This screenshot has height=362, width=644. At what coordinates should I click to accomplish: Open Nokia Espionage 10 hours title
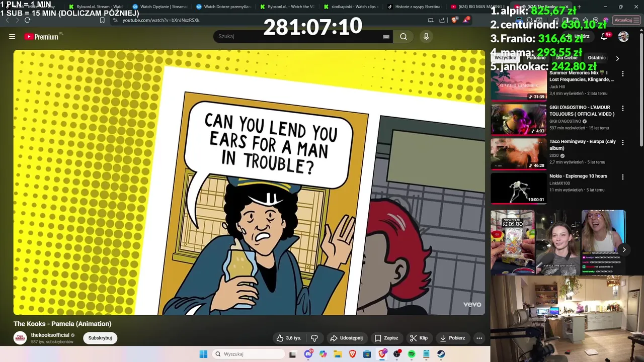pos(578,176)
